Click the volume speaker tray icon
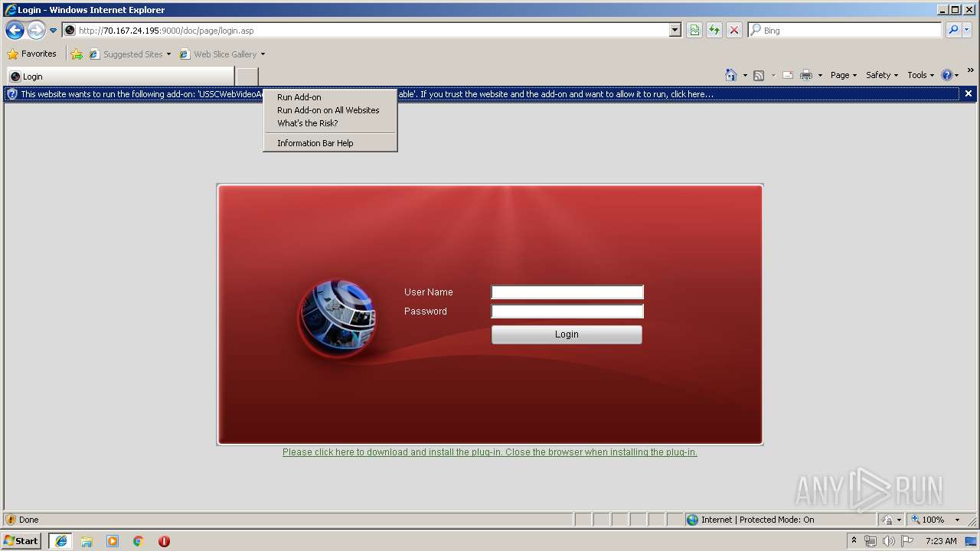 point(888,541)
